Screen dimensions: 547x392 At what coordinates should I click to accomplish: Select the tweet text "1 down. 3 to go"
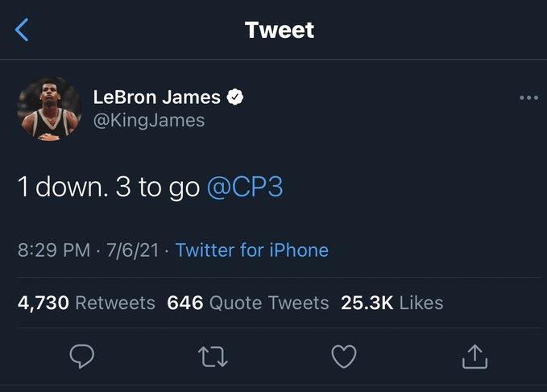[108, 188]
